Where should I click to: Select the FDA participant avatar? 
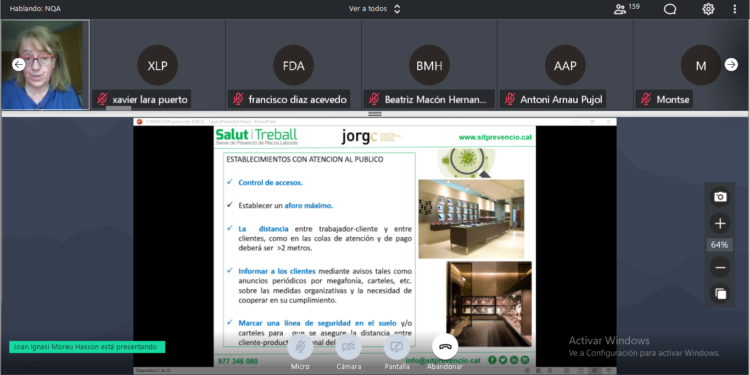click(x=293, y=65)
